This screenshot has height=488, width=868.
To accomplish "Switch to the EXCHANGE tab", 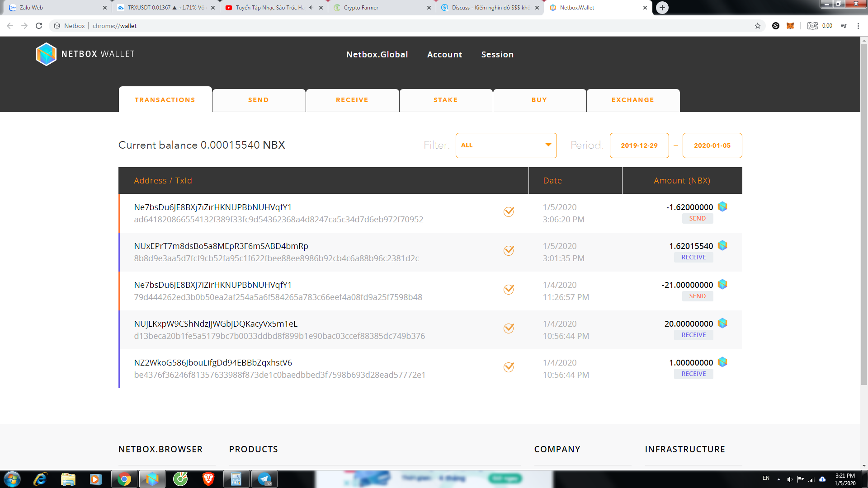I will [632, 100].
